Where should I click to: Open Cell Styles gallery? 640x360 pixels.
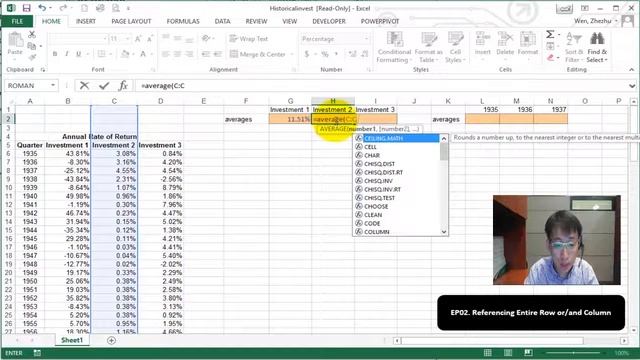coord(455,47)
